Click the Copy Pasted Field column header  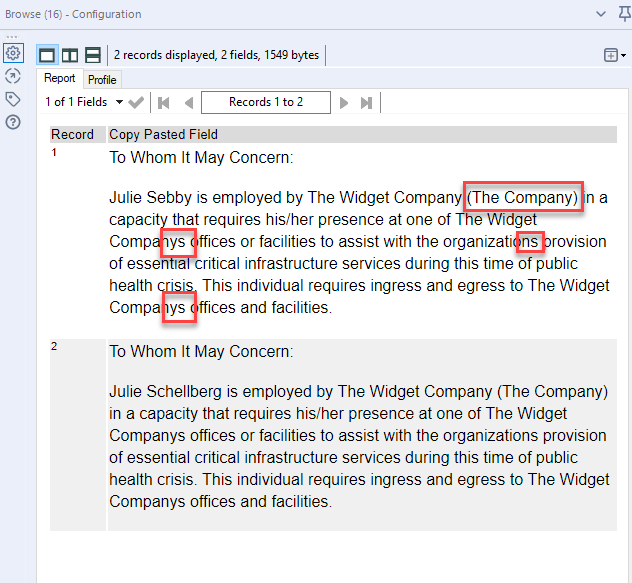[362, 134]
